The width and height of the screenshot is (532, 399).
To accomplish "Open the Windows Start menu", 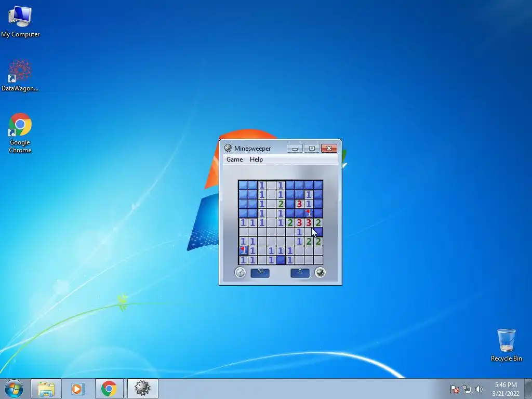I will click(x=14, y=389).
